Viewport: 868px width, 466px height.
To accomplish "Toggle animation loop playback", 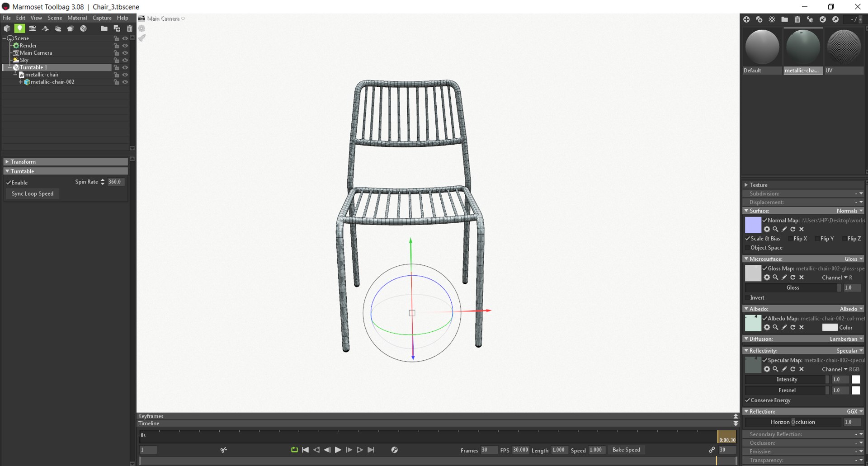I will click(x=294, y=450).
